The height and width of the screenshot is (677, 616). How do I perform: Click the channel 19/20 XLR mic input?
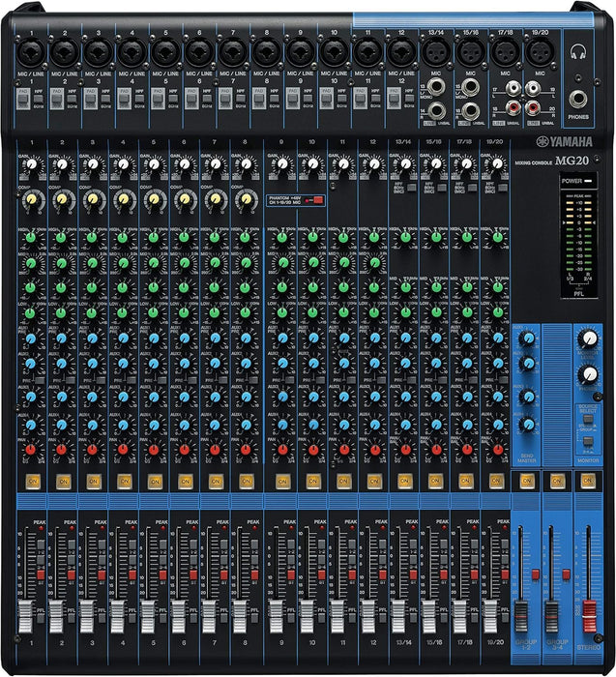[537, 54]
